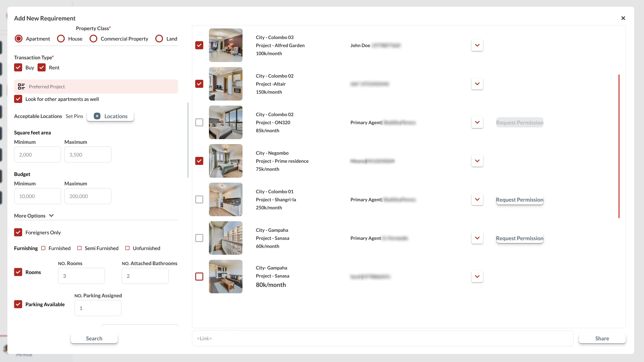The image size is (644, 362).
Task: Click the plus icon on Locations button
Action: 97,116
